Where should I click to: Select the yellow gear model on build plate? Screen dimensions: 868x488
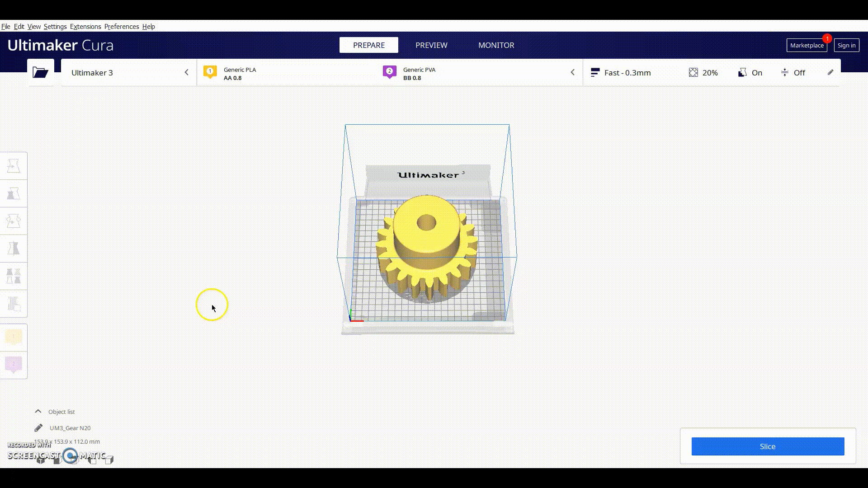tap(426, 249)
